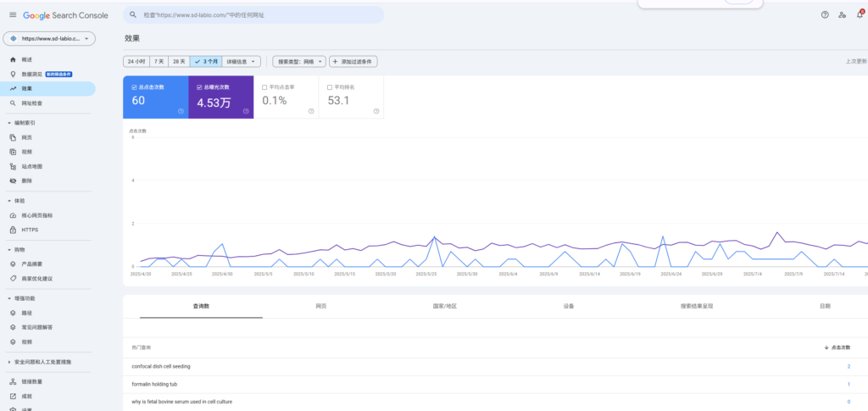868x411 pixels.
Task: Click the URL inspection search field
Action: pyautogui.click(x=254, y=15)
